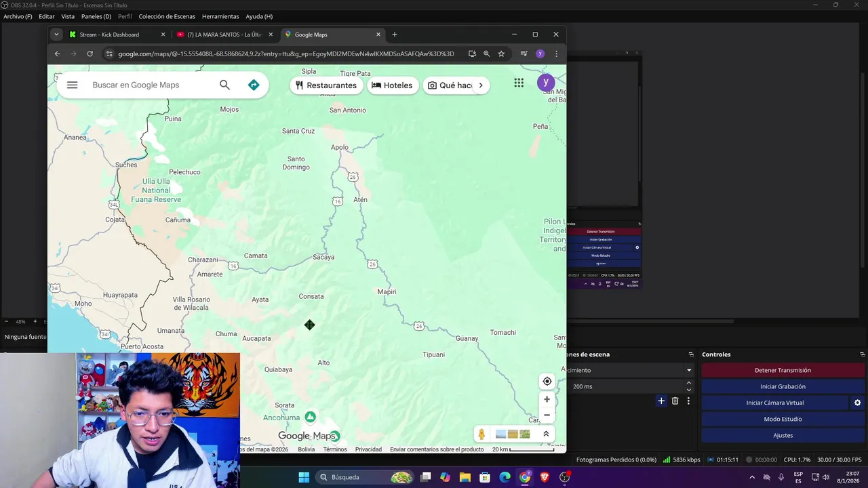Screen dimensions: 868x488
Task: Filter by Restaurantes chip
Action: click(x=326, y=85)
